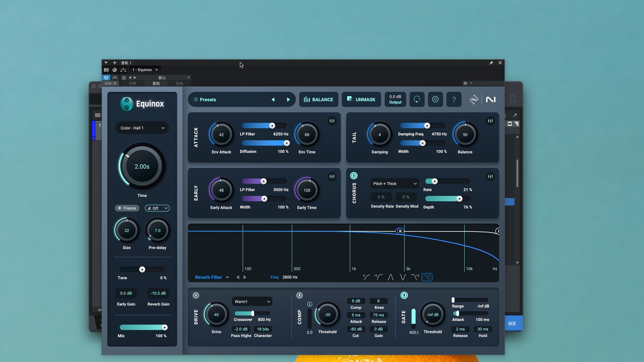
Task: Click the host compare button
Action: click(132, 84)
